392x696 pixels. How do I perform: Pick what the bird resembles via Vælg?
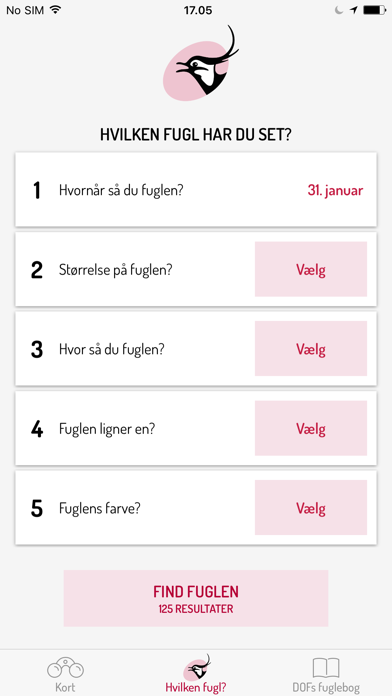click(x=311, y=428)
